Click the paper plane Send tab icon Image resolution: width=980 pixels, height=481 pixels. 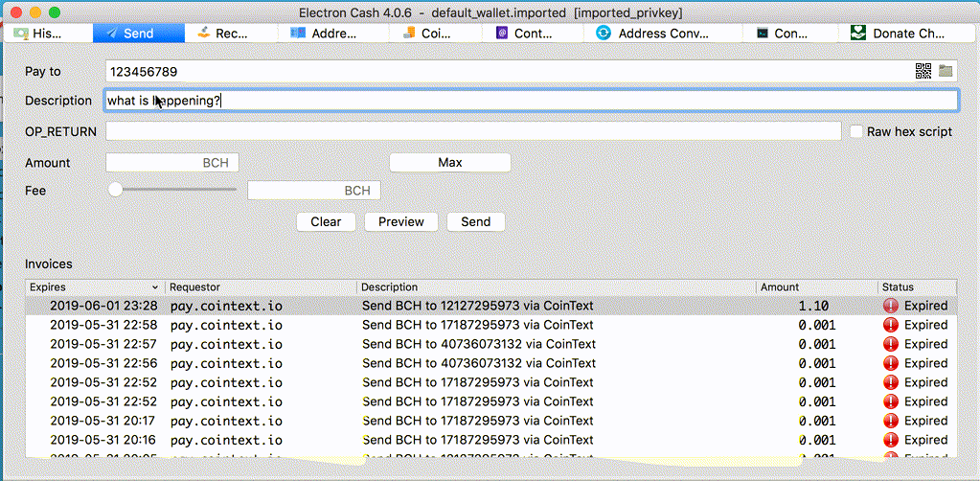point(111,34)
